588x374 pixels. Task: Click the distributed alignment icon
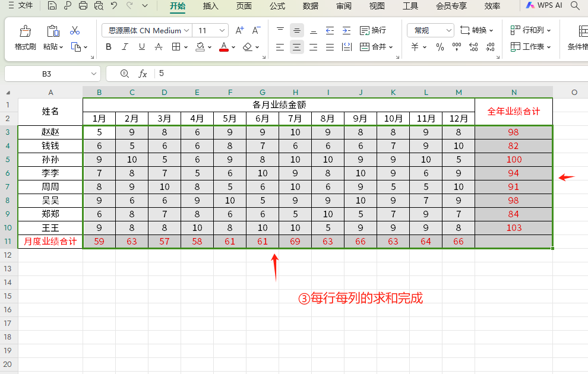(x=347, y=47)
